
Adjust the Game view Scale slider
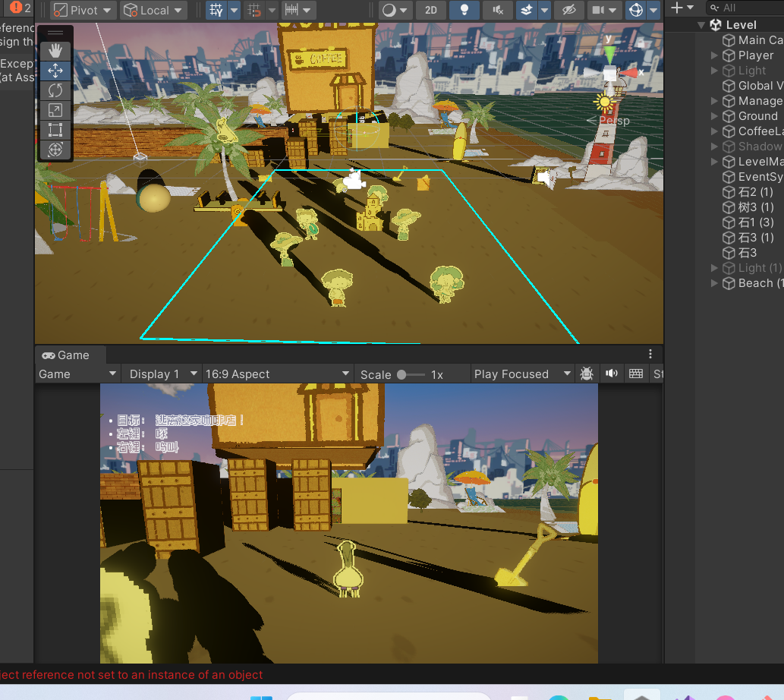[x=401, y=374]
